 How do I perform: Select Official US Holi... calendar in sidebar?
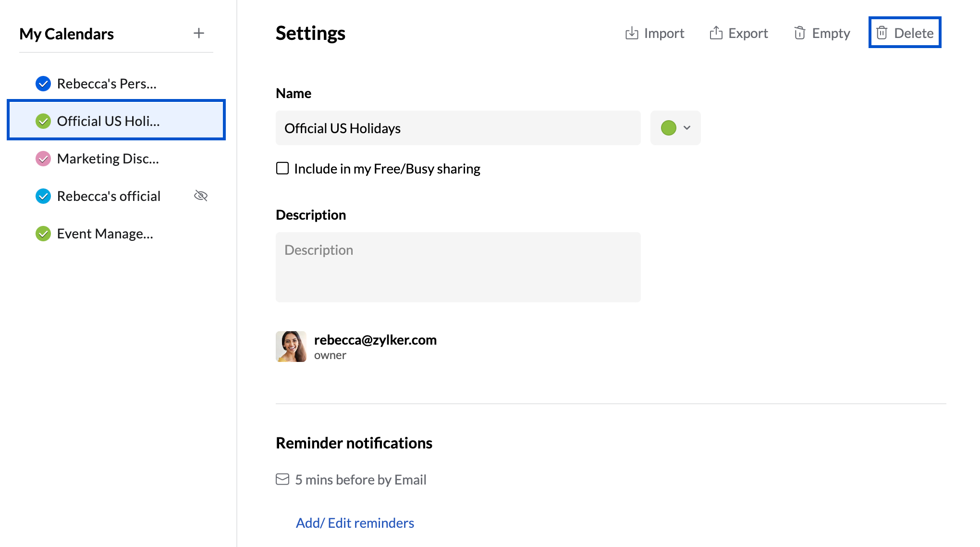(x=109, y=121)
